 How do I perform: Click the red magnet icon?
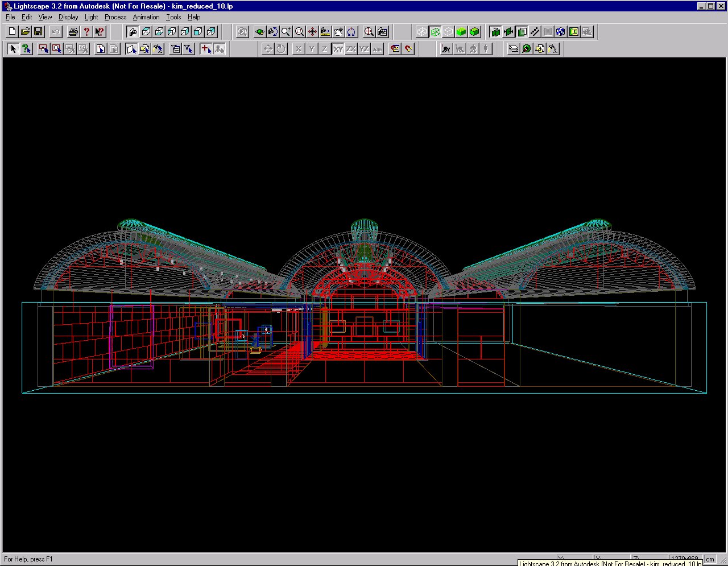408,49
